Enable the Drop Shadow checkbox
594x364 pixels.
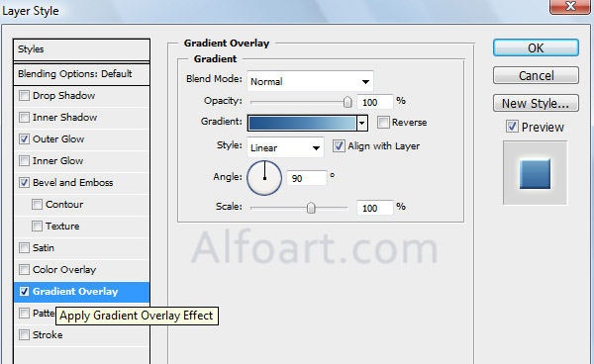pyautogui.click(x=24, y=95)
